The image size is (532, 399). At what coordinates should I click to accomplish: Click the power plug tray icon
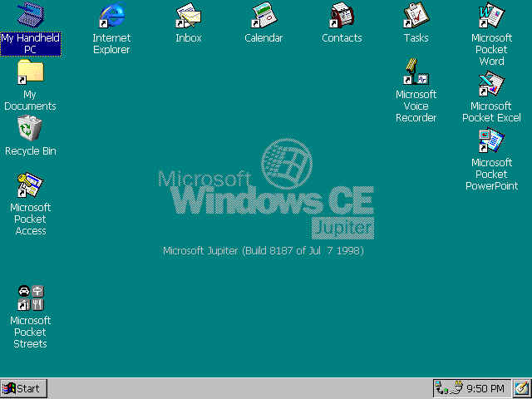point(456,388)
